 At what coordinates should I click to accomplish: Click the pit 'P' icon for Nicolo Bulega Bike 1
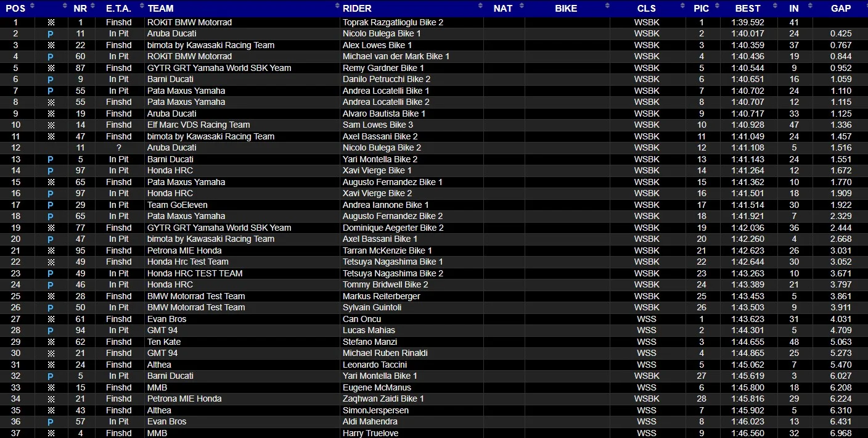[x=51, y=34]
